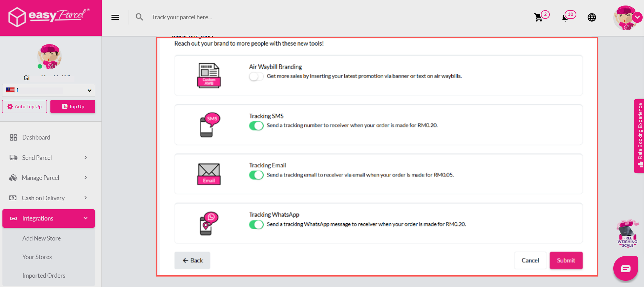Click the Tracking WhatsApp heading
Screen dimensions: 644x287
[274, 215]
